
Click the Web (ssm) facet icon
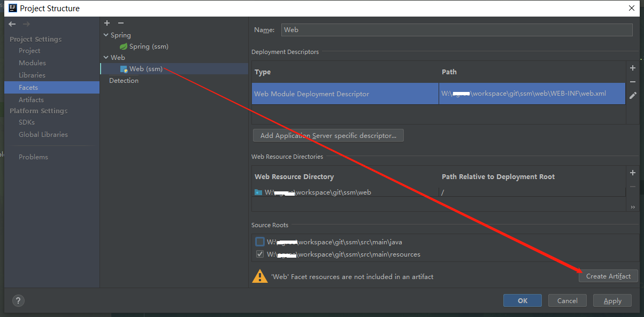124,69
